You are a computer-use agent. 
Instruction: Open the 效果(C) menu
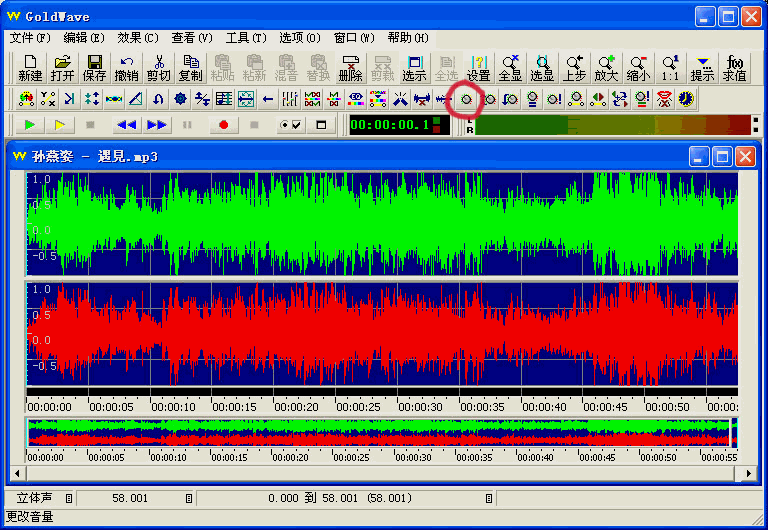[138, 38]
